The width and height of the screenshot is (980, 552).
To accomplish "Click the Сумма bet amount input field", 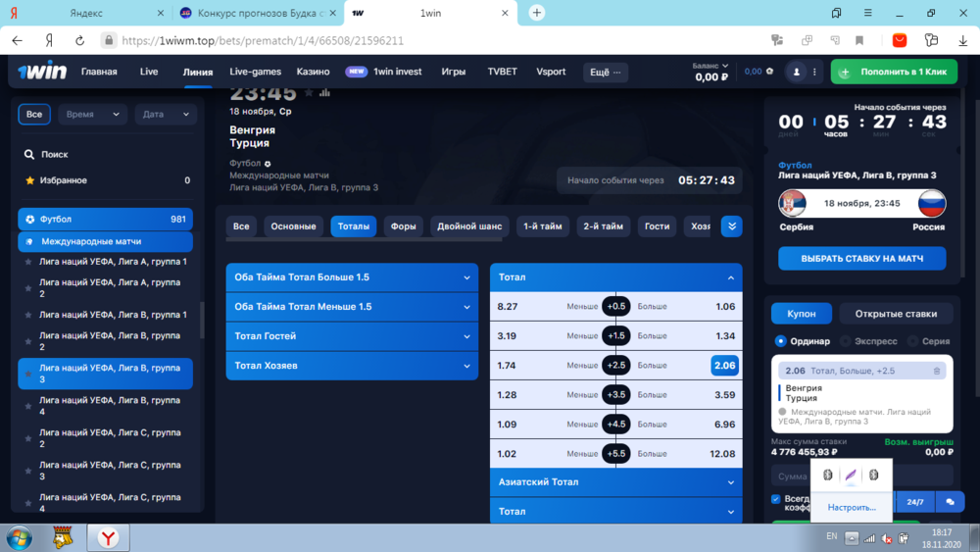I will tap(861, 477).
